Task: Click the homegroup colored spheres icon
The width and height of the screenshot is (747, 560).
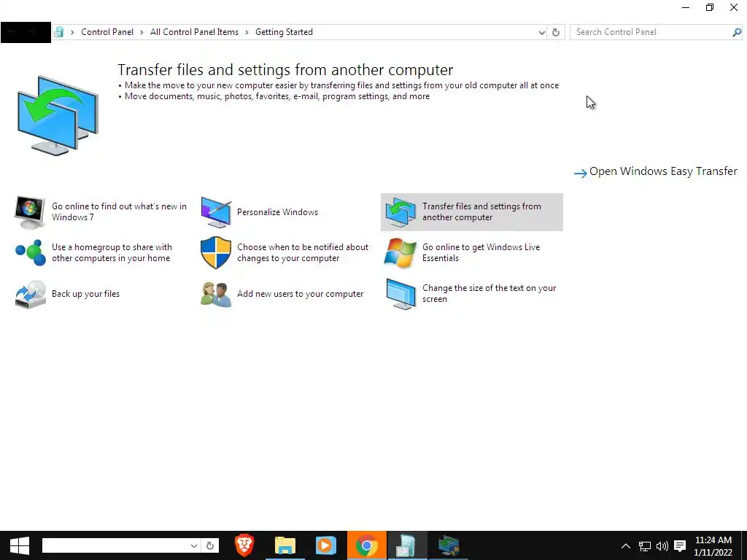Action: (x=31, y=252)
